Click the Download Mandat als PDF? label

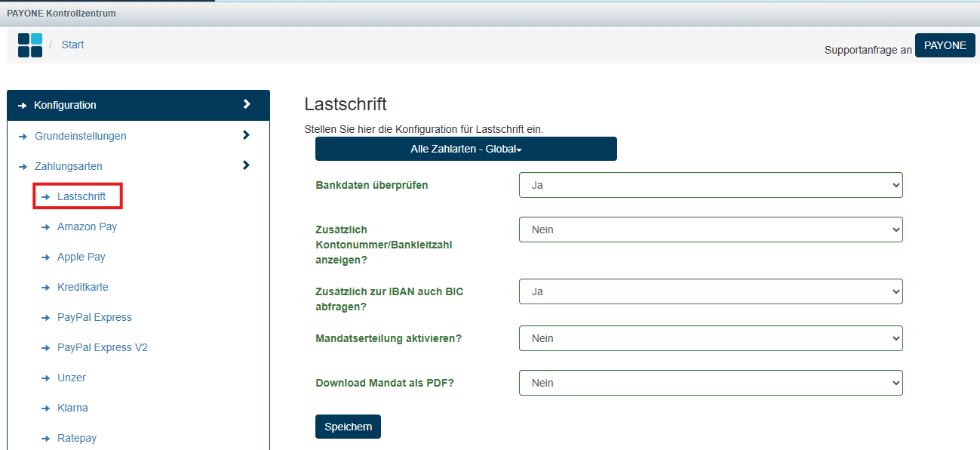pyautogui.click(x=385, y=383)
